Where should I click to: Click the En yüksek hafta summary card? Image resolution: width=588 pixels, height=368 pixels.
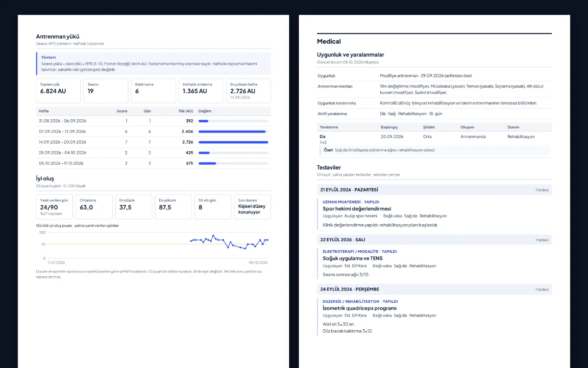click(248, 91)
